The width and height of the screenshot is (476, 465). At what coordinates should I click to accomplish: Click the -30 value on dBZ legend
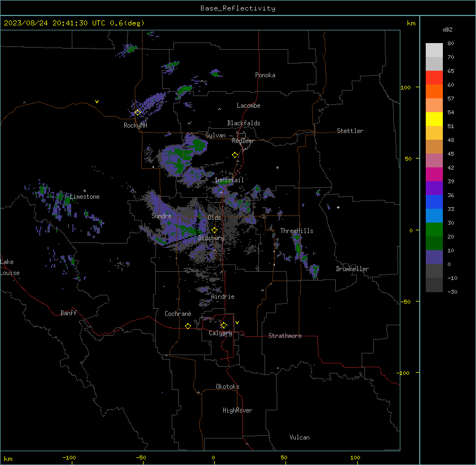tap(452, 292)
